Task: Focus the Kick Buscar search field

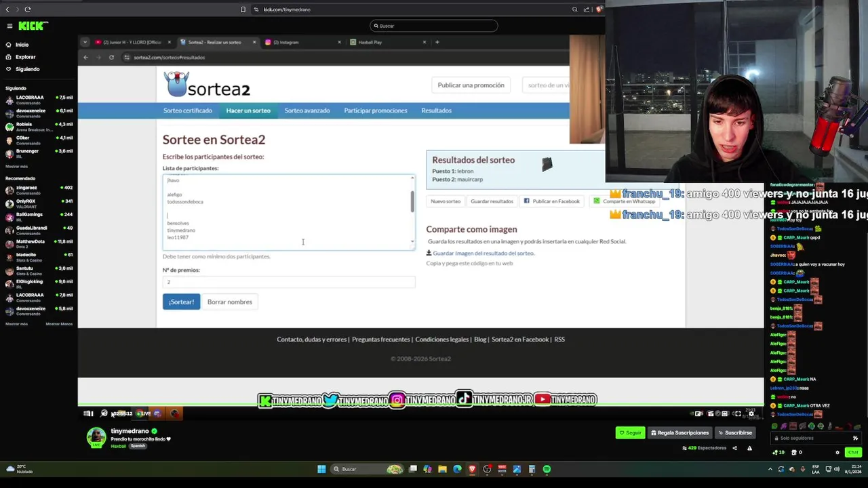Action: point(434,26)
